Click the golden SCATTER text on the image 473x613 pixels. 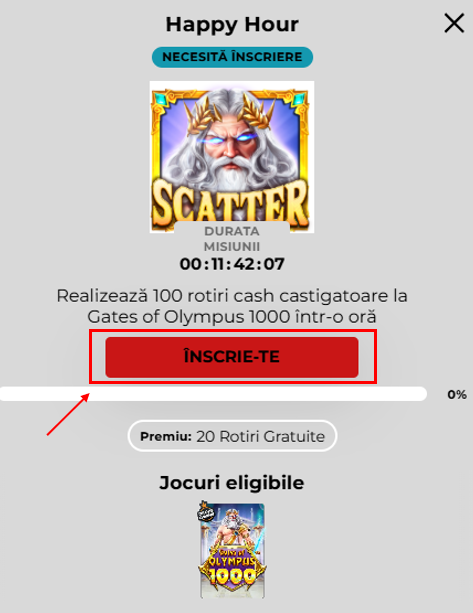[x=231, y=205]
